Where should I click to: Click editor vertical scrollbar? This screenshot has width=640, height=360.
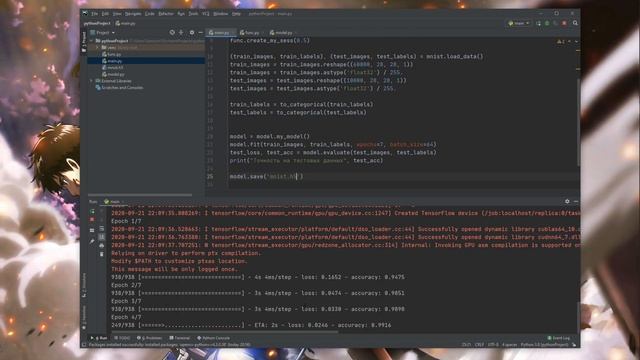[x=578, y=122]
